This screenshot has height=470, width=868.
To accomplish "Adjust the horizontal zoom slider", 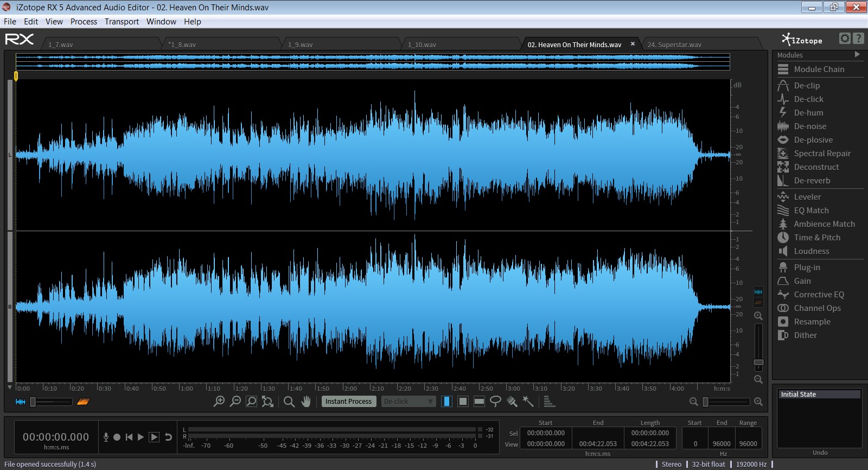I will coord(726,402).
